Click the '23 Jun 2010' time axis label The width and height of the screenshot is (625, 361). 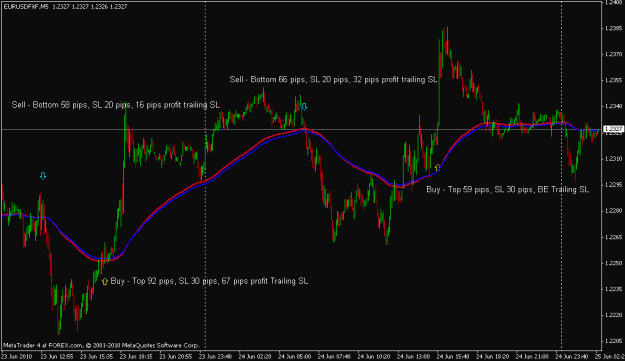coord(17,356)
